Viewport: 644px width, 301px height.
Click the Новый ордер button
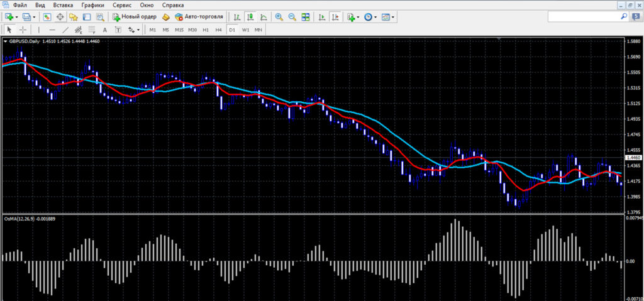[135, 17]
